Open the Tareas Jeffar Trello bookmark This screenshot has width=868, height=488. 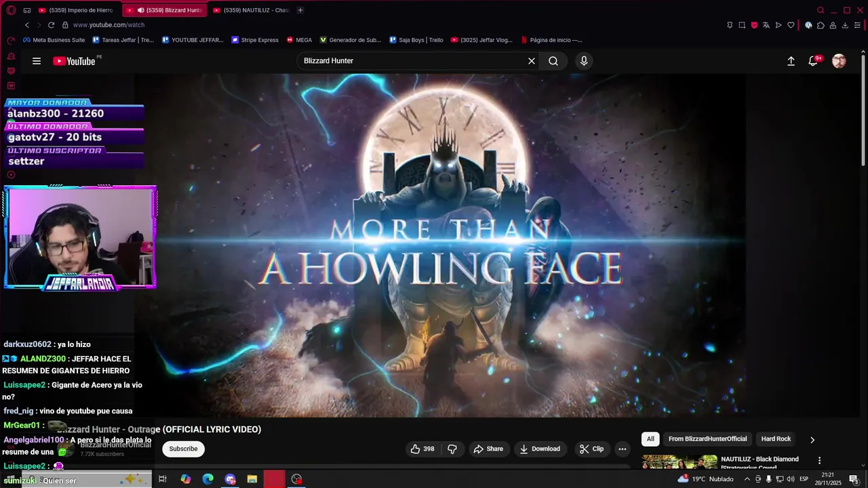(123, 40)
